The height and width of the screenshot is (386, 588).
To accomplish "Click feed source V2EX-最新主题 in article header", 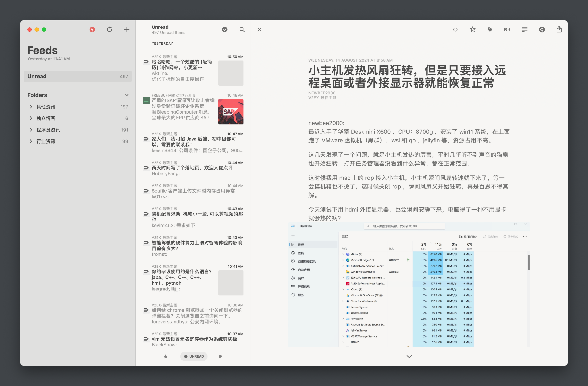I will click(322, 98).
